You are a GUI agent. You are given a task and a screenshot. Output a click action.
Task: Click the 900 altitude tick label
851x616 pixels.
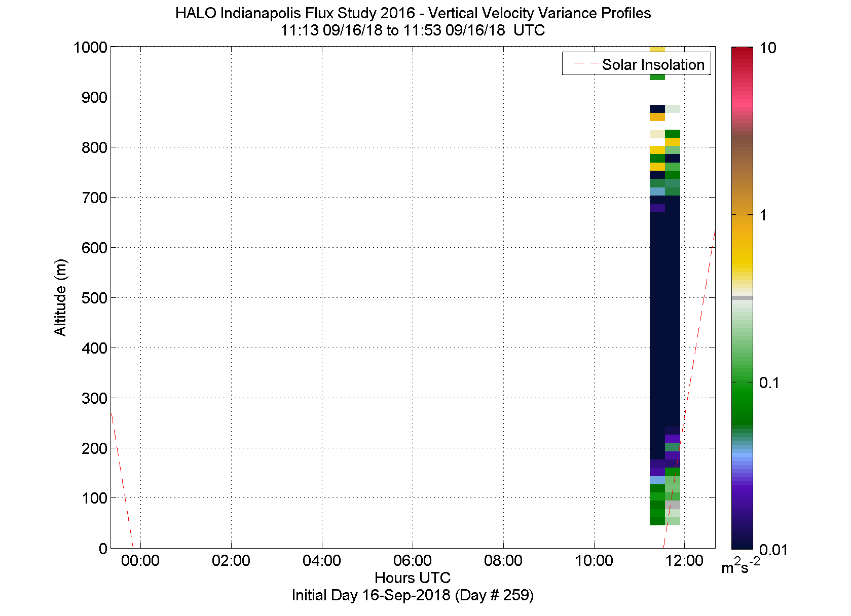pos(94,97)
